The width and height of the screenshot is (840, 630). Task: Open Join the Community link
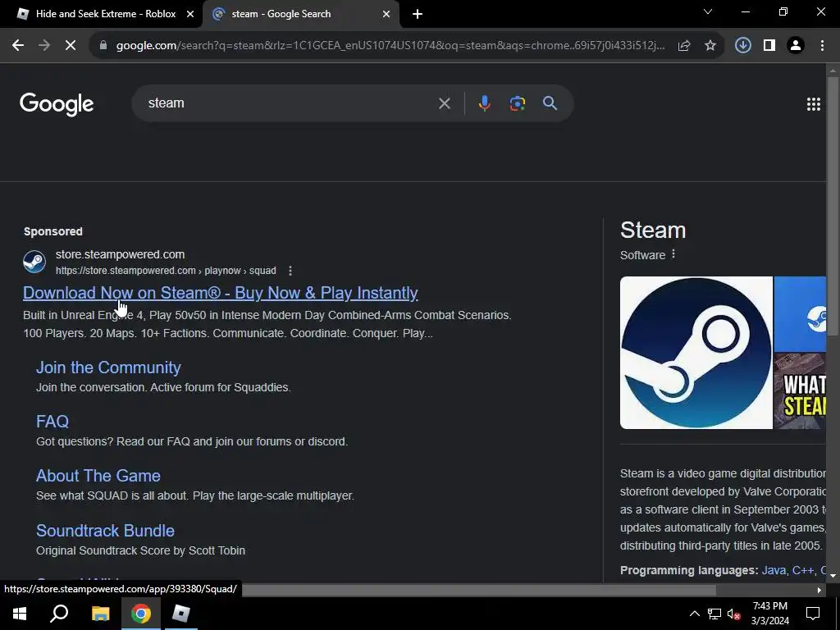point(108,367)
